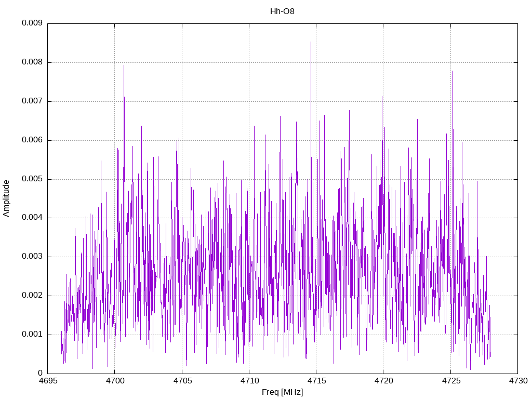The height and width of the screenshot is (399, 532).
Task: Click the spectrum peak near 4700.7 MHz
Action: point(124,65)
